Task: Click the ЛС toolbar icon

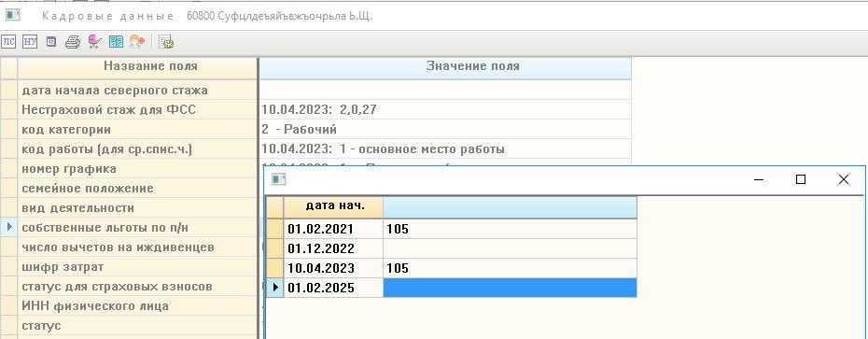Action: [8, 42]
